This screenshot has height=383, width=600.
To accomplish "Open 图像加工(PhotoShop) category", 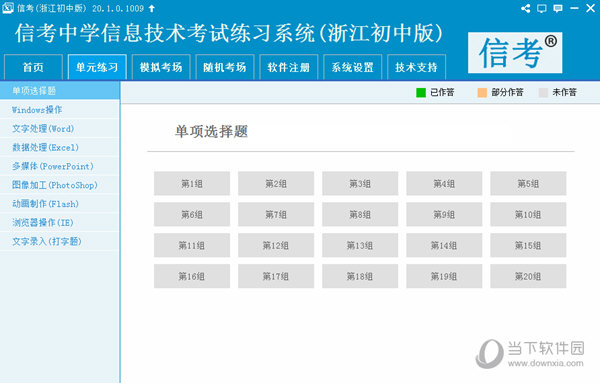I will 60,185.
